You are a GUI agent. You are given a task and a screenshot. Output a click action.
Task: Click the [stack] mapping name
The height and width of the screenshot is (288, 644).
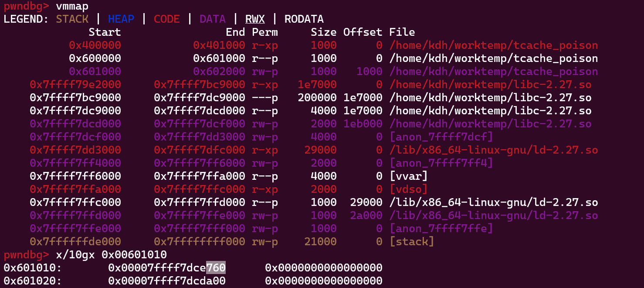411,242
